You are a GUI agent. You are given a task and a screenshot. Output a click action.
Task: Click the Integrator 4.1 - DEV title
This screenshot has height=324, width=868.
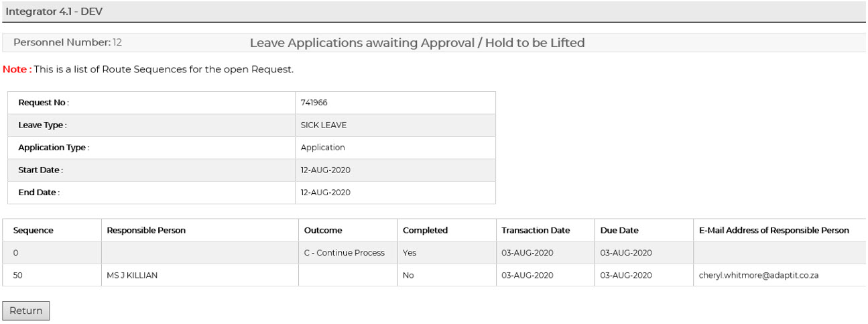click(54, 11)
